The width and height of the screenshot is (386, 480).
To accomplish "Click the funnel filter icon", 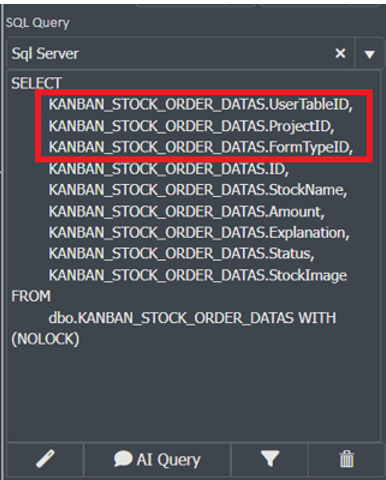I will [270, 458].
